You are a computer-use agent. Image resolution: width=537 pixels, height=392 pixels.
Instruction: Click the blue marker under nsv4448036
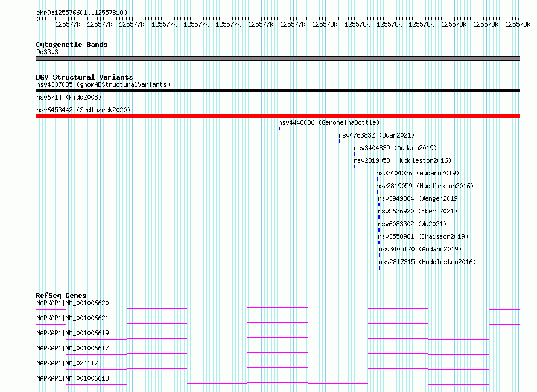point(279,128)
